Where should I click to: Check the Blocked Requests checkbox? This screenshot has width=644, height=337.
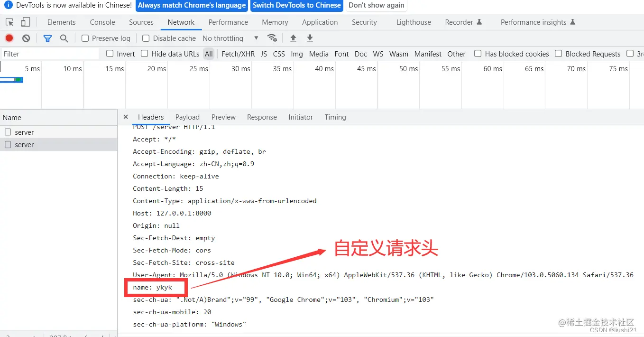pos(559,54)
